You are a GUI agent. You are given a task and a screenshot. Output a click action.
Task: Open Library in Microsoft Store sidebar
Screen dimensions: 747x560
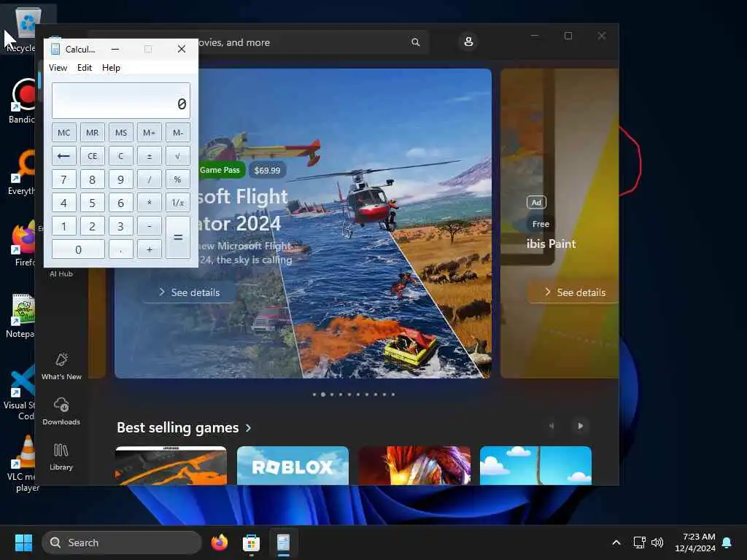[x=61, y=456]
